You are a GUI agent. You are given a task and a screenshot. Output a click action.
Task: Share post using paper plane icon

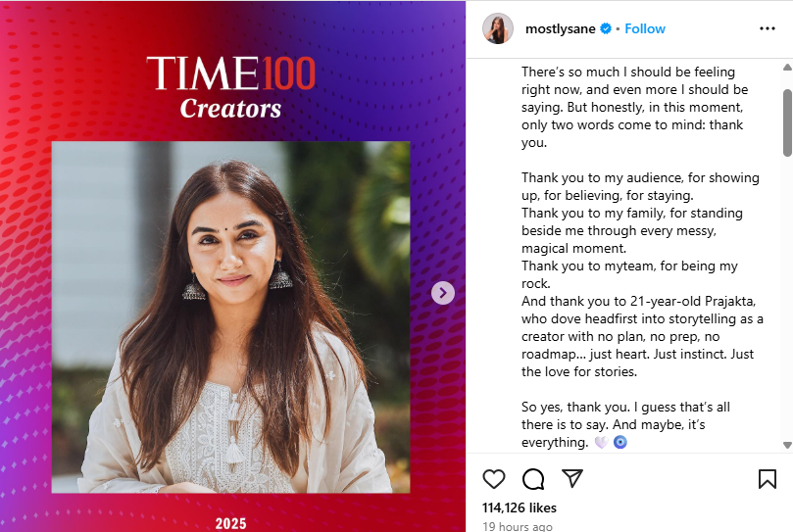click(572, 479)
